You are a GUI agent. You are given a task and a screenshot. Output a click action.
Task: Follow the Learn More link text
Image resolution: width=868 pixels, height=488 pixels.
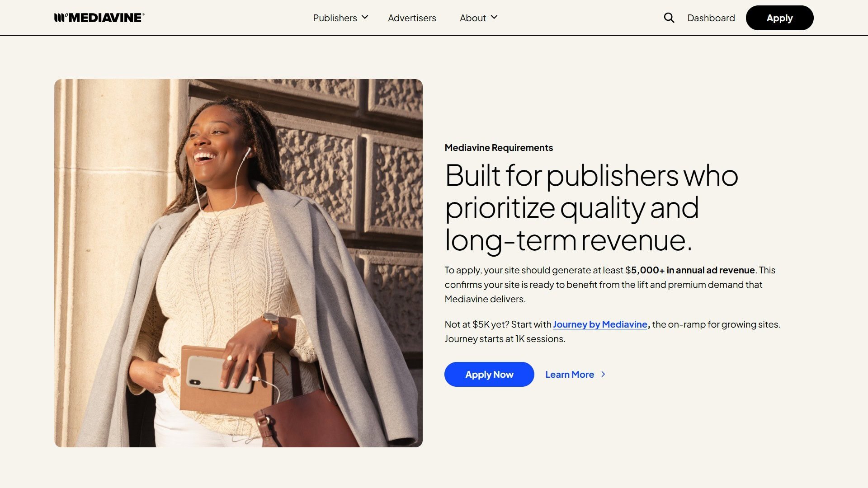570,375
